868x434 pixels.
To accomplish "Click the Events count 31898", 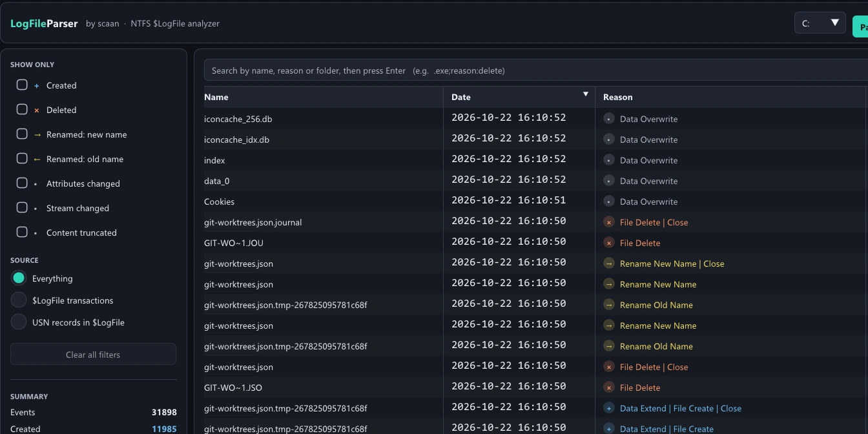I will (164, 412).
